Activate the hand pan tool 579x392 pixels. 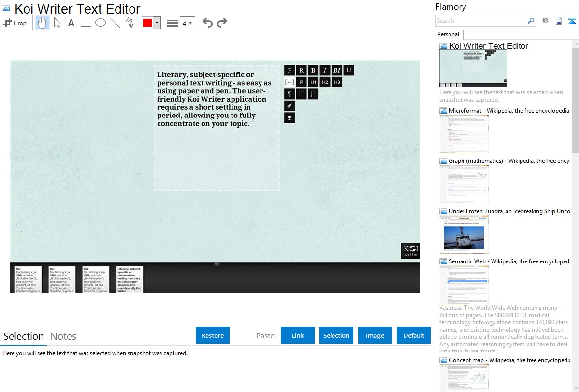pyautogui.click(x=42, y=23)
